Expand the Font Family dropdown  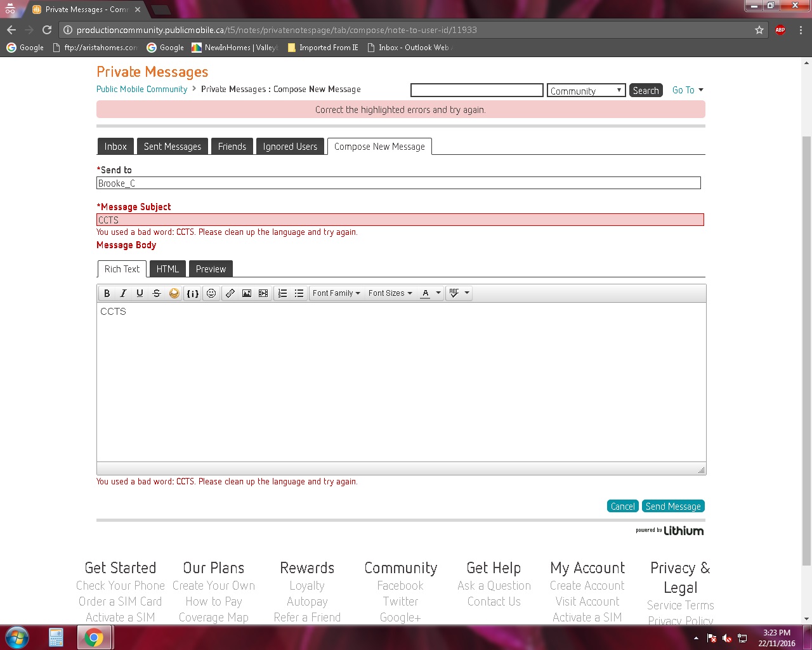click(x=336, y=293)
